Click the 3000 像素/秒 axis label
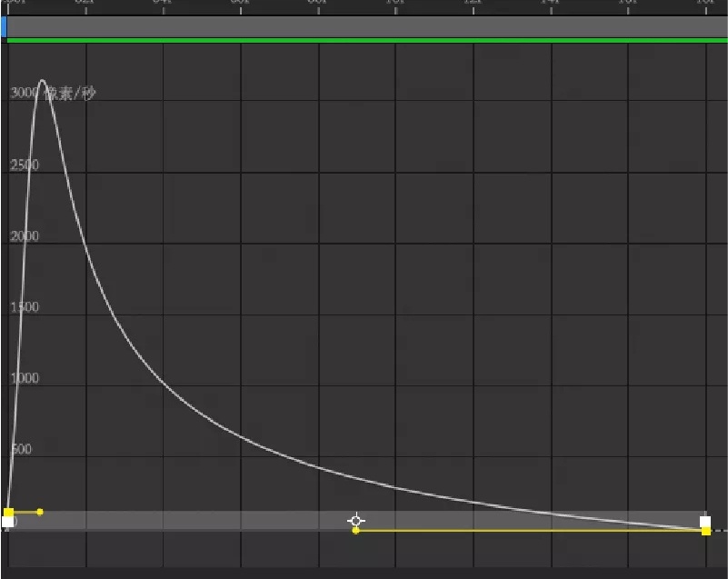This screenshot has width=728, height=579. click(x=53, y=93)
